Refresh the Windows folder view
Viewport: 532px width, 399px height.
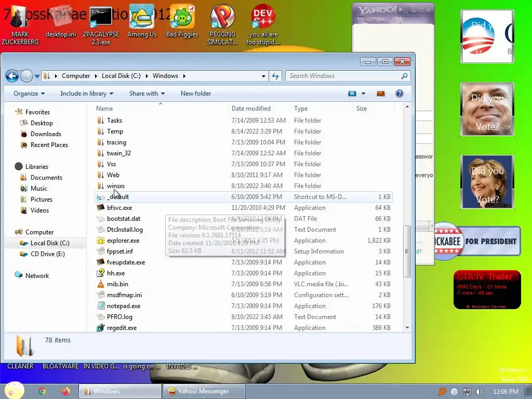(275, 76)
